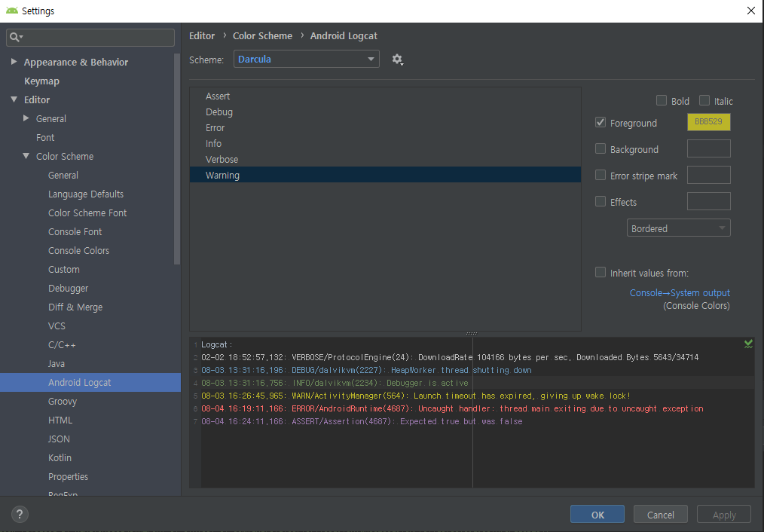Image resolution: width=764 pixels, height=532 pixels.
Task: Click the help question mark icon
Action: click(20, 514)
